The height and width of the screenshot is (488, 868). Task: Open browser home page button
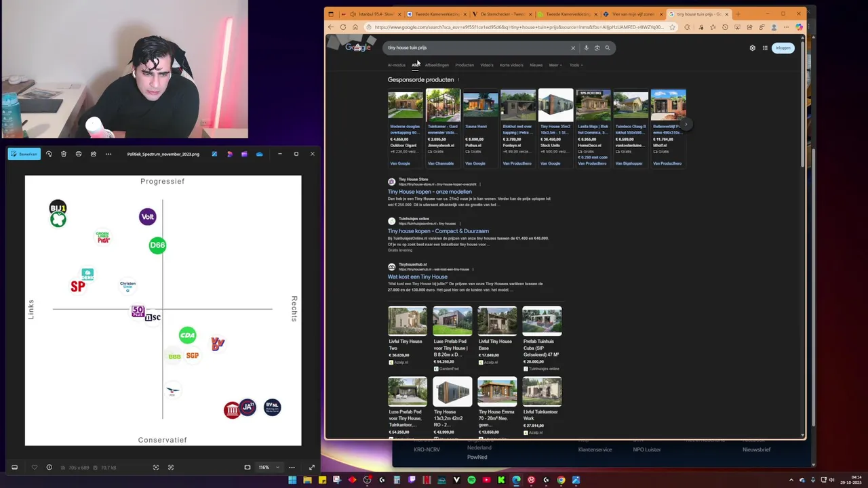point(355,27)
